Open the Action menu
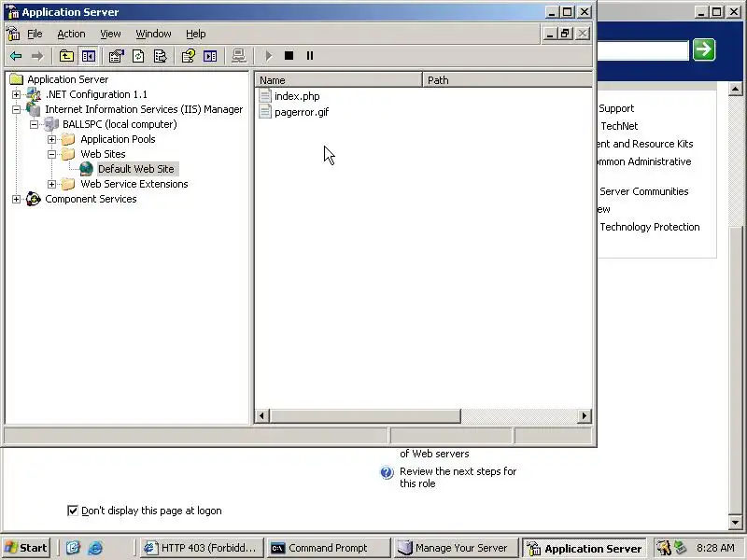Screen dimensions: 747x560 tap(71, 34)
